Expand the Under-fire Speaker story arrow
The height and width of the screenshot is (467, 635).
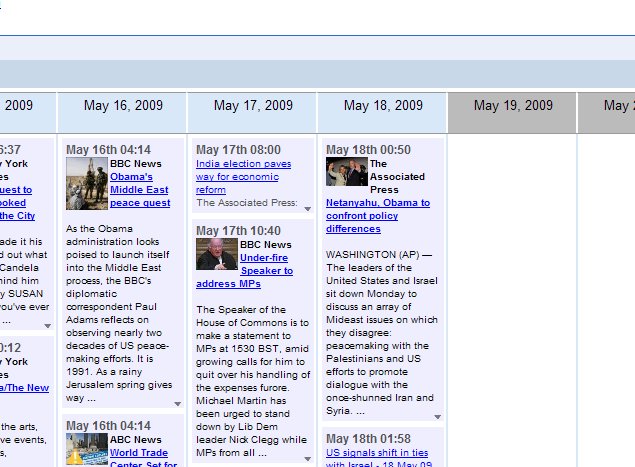[x=307, y=460]
